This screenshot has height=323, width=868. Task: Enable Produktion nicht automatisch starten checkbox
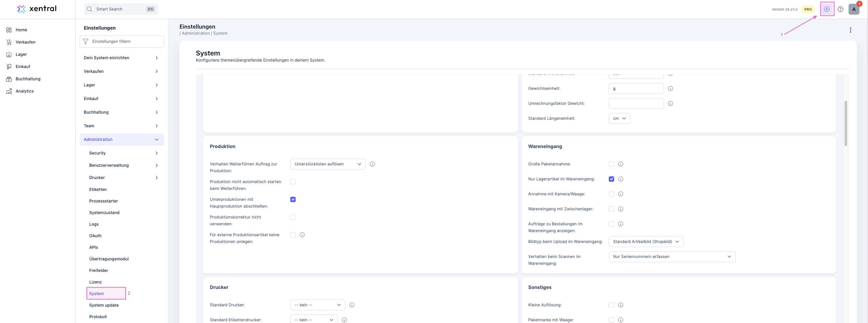[x=293, y=182]
